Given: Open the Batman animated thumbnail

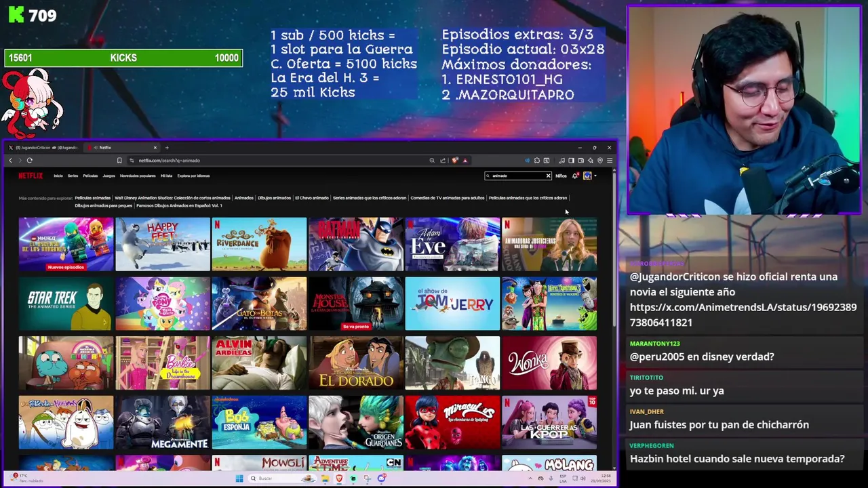Looking at the screenshot, I should [356, 244].
